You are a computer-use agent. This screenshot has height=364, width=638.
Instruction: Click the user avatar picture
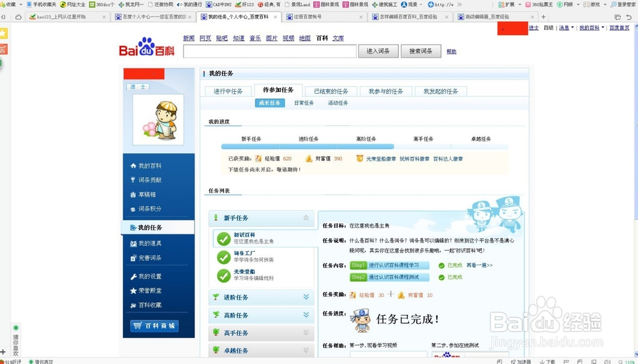click(x=158, y=120)
